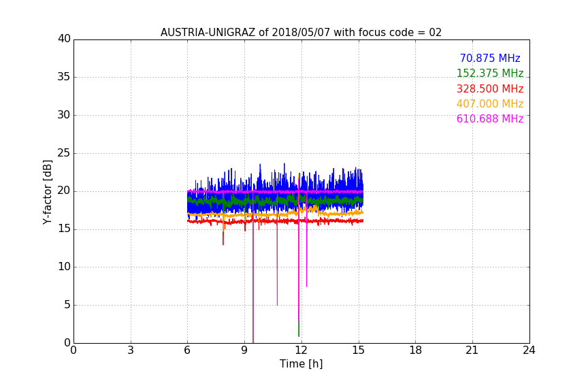
Task: Click the y-axis tick label 25
Action: pyautogui.click(x=64, y=152)
